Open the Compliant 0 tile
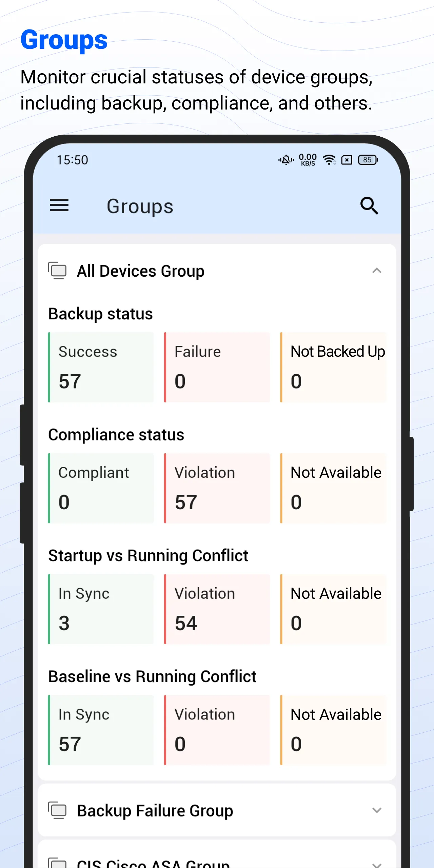The image size is (434, 868). (101, 488)
